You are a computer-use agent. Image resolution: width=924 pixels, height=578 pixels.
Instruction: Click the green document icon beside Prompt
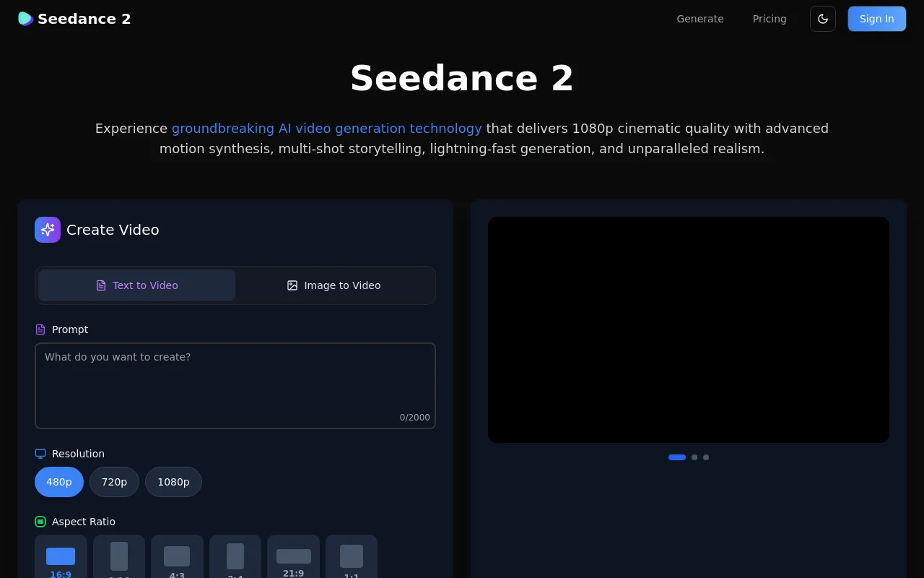point(40,329)
